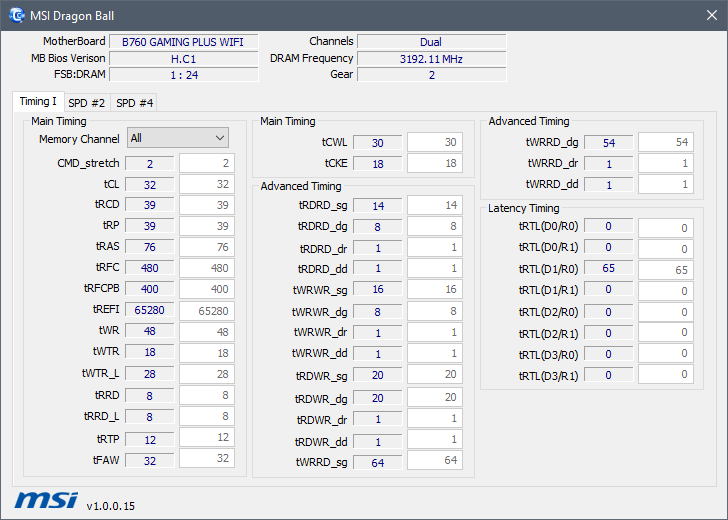Click the version label v1.0.0.15
The height and width of the screenshot is (520, 728).
[110, 506]
